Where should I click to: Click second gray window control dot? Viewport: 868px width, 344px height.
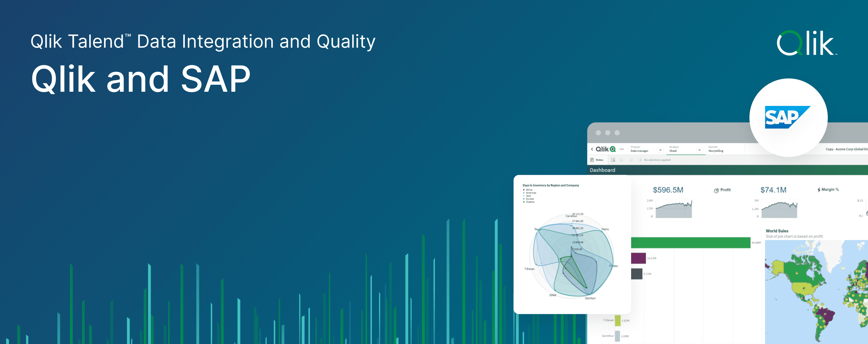pyautogui.click(x=608, y=132)
